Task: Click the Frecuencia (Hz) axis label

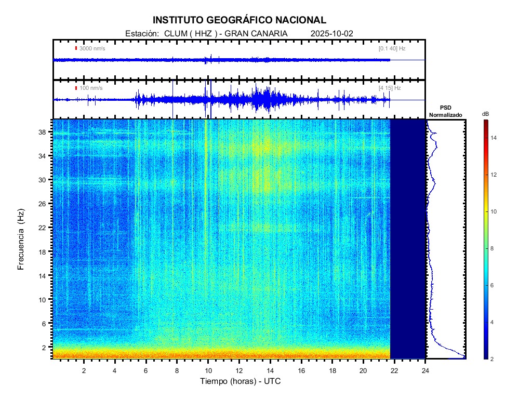Action: 21,240
